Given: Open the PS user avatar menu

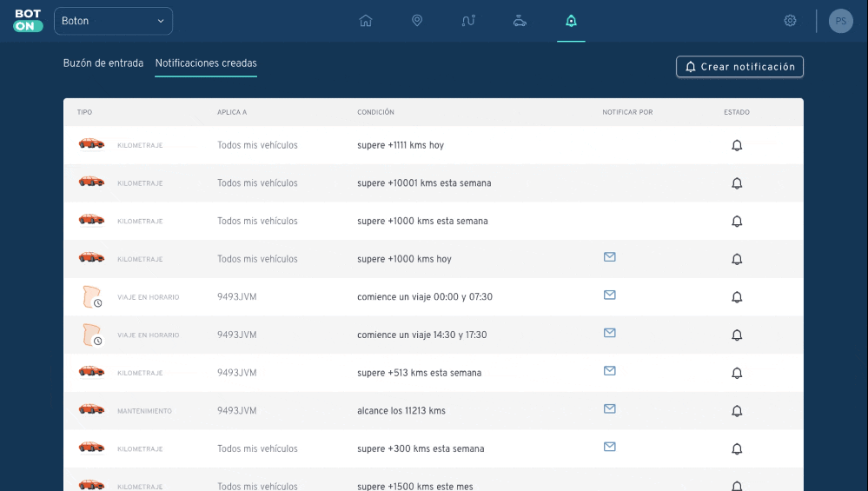Looking at the screenshot, I should pos(840,21).
